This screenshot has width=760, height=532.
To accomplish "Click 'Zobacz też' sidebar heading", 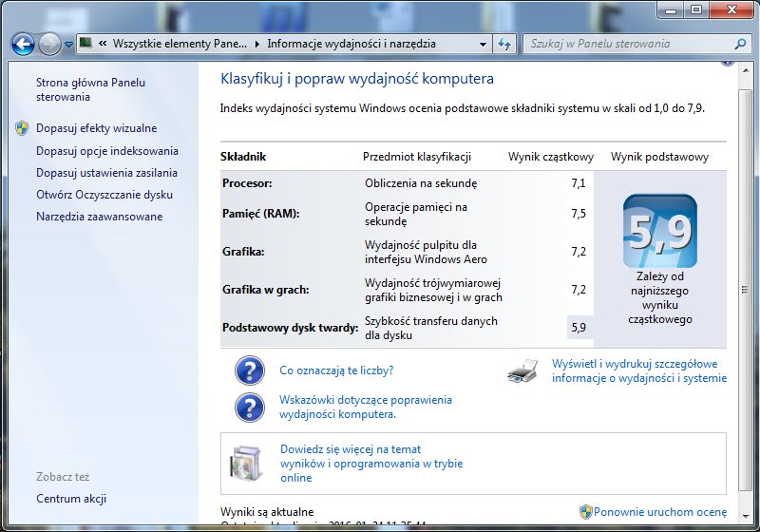I will point(63,477).
